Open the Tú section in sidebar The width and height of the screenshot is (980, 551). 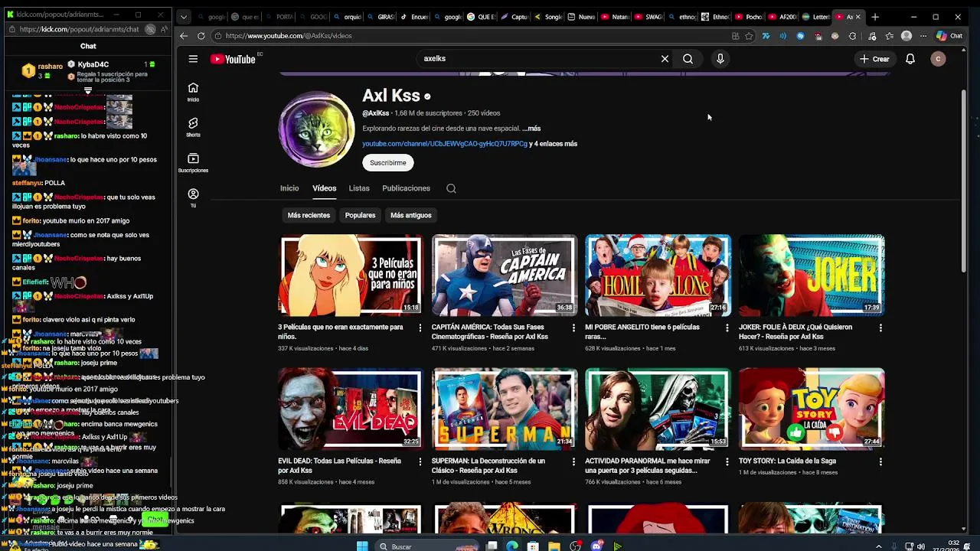pos(193,198)
